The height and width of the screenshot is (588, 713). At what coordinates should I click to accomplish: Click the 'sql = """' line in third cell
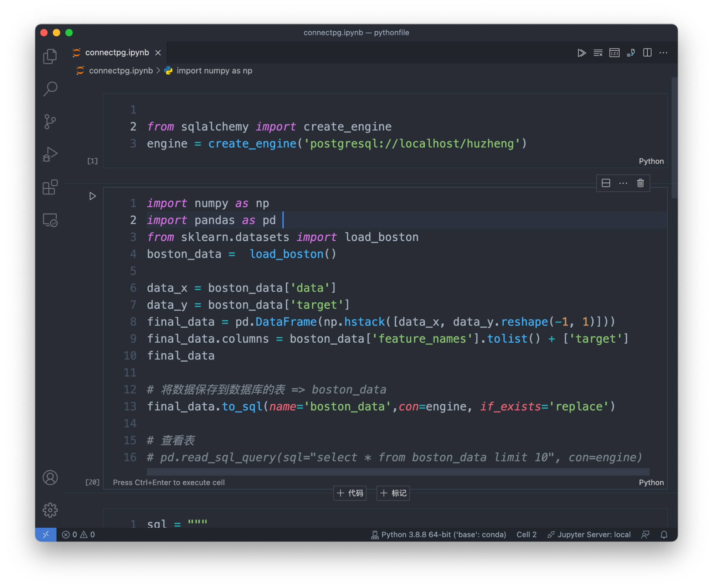tap(177, 524)
